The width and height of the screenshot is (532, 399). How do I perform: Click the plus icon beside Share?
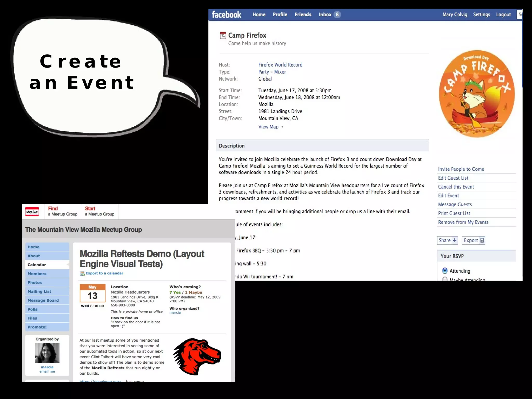(x=455, y=240)
